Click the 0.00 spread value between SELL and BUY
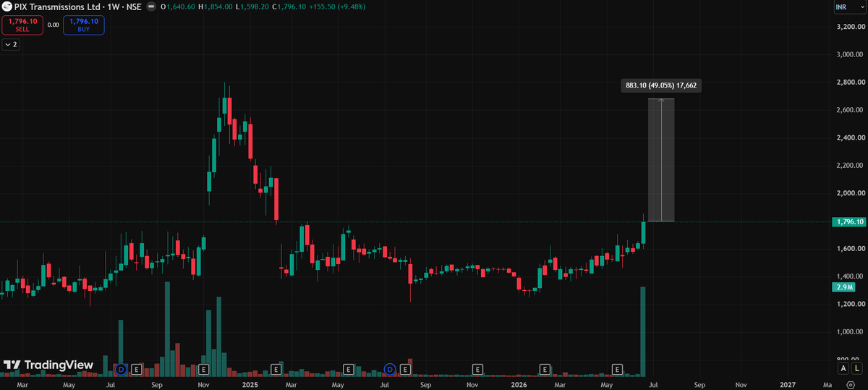This screenshot has height=390, width=868. (x=53, y=25)
